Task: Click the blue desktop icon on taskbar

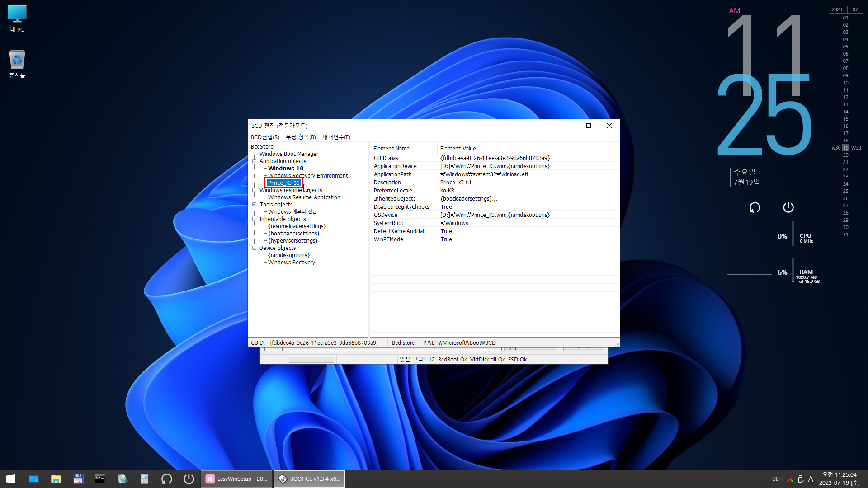Action: (x=34, y=479)
